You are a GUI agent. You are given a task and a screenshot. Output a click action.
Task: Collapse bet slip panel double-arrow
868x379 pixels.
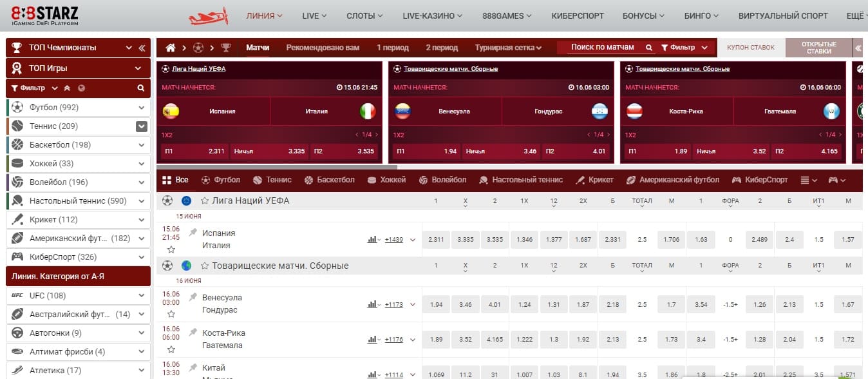coord(858,48)
